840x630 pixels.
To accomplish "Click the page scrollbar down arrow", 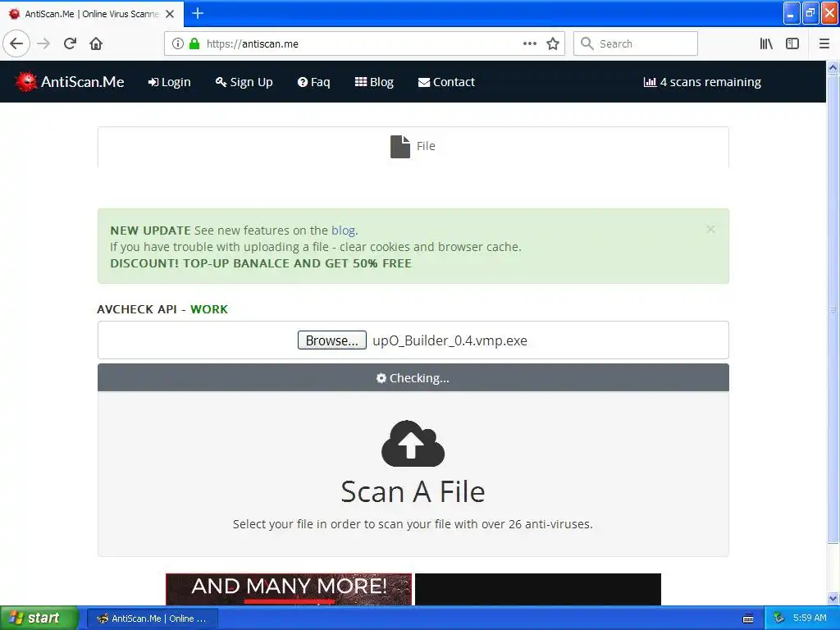I will [833, 598].
